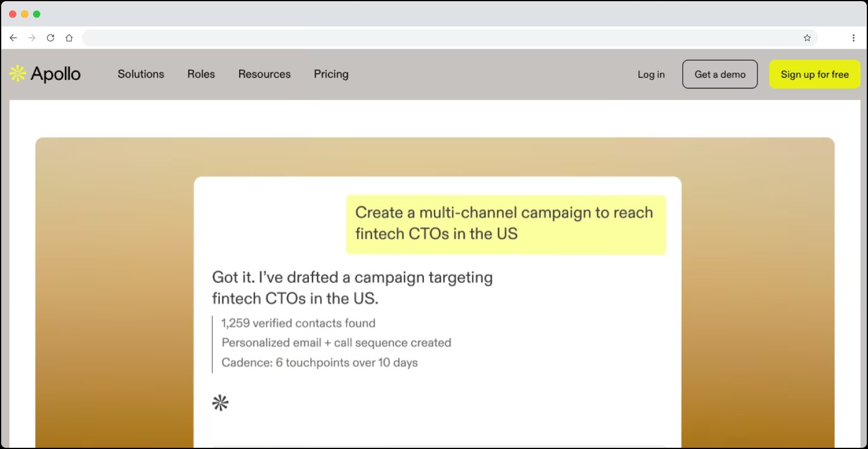This screenshot has width=868, height=449.
Task: Open the browser three-dot menu
Action: tap(854, 38)
